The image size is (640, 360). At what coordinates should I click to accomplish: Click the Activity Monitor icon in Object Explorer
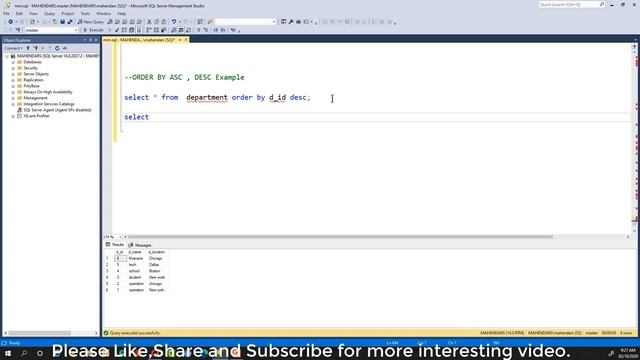click(65, 48)
